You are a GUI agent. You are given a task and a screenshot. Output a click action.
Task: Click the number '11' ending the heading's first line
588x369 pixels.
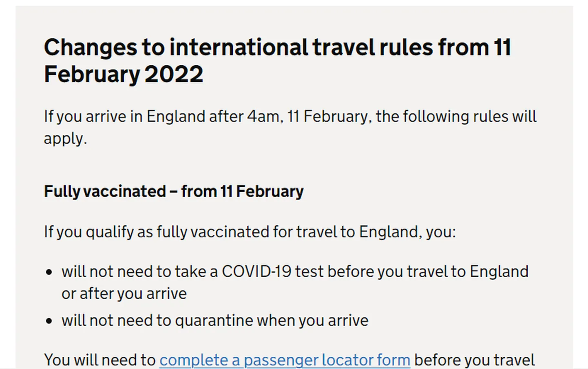click(502, 47)
